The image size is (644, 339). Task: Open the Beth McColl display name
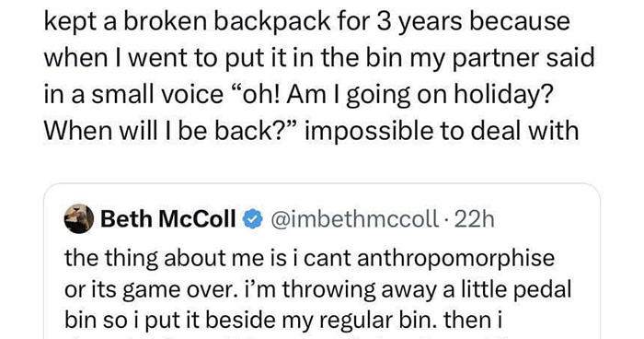tap(168, 219)
